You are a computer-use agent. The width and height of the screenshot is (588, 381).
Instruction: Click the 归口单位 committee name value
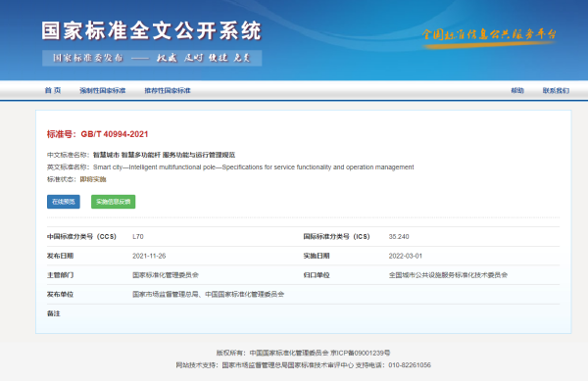pos(448,275)
